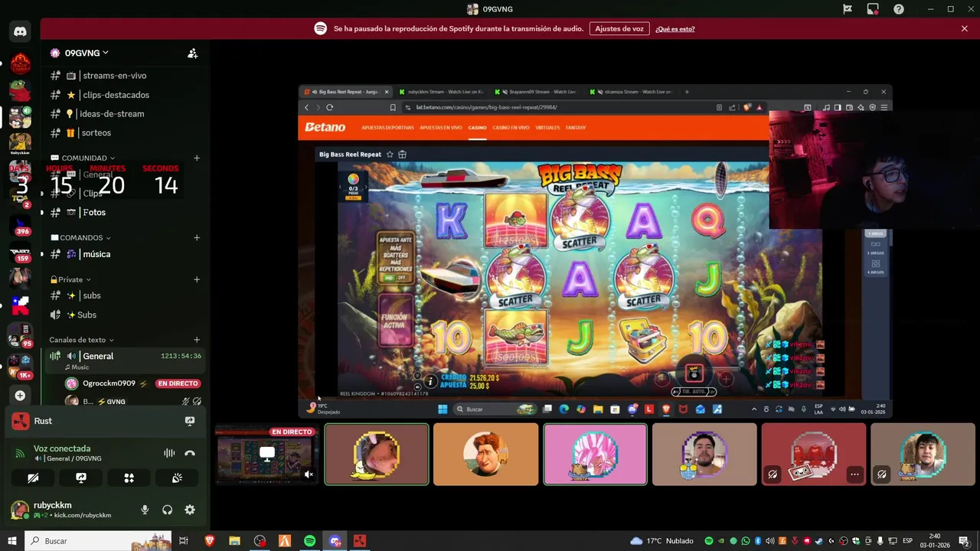The height and width of the screenshot is (551, 980).
Task: Open the server folder with 1K+ badge
Action: pos(20,366)
